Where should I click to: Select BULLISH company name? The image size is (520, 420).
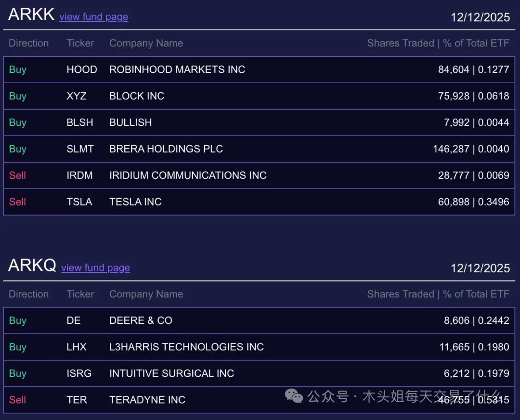[130, 122]
